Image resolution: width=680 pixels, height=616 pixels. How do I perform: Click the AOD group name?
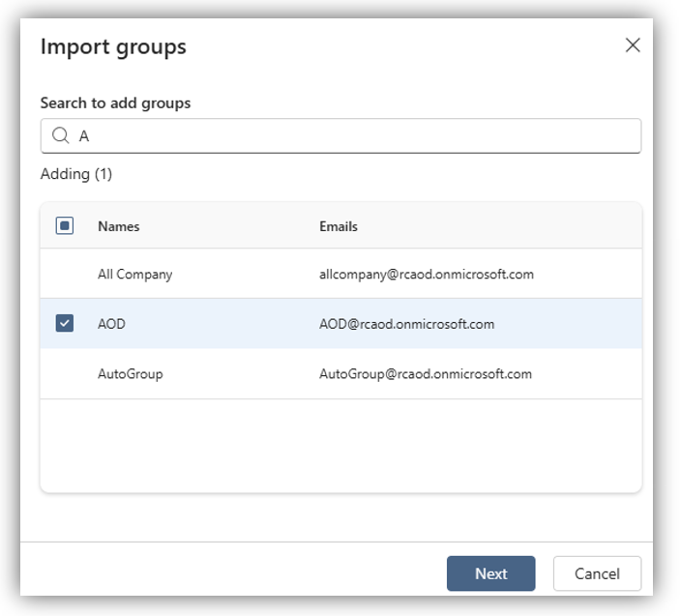pos(111,324)
